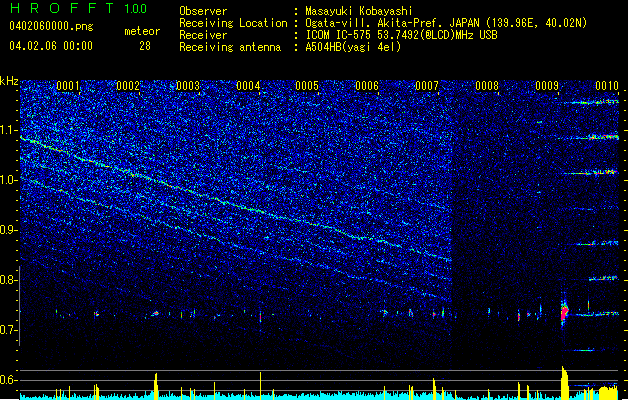
Task: Click the time marker 0006
Action: pyautogui.click(x=367, y=86)
